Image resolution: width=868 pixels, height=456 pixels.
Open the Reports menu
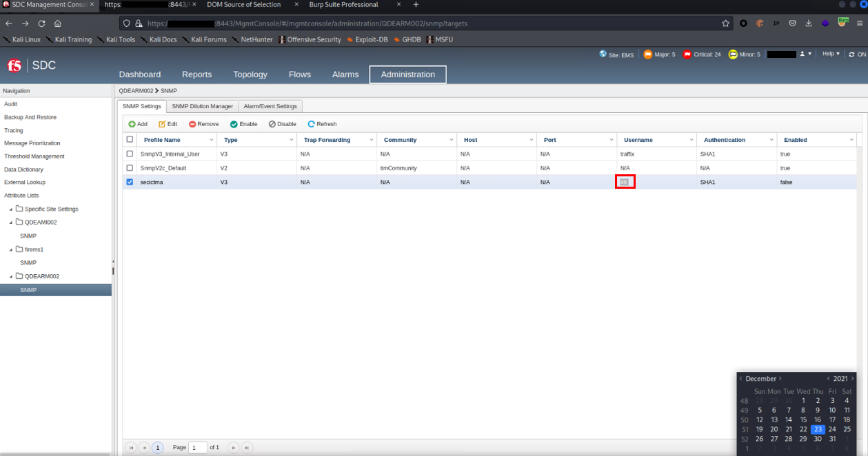(196, 74)
